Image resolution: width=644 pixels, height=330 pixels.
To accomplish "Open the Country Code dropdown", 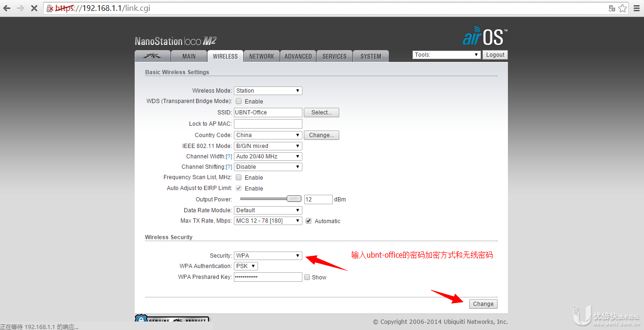I will [x=268, y=135].
